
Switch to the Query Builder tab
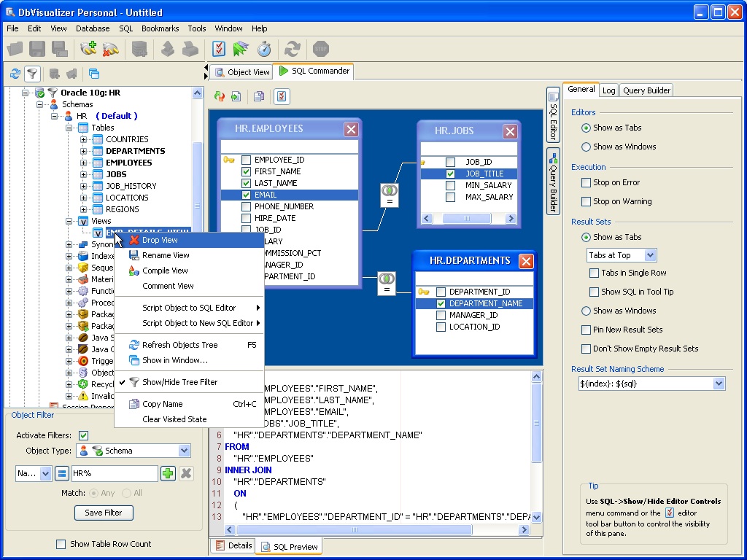646,90
